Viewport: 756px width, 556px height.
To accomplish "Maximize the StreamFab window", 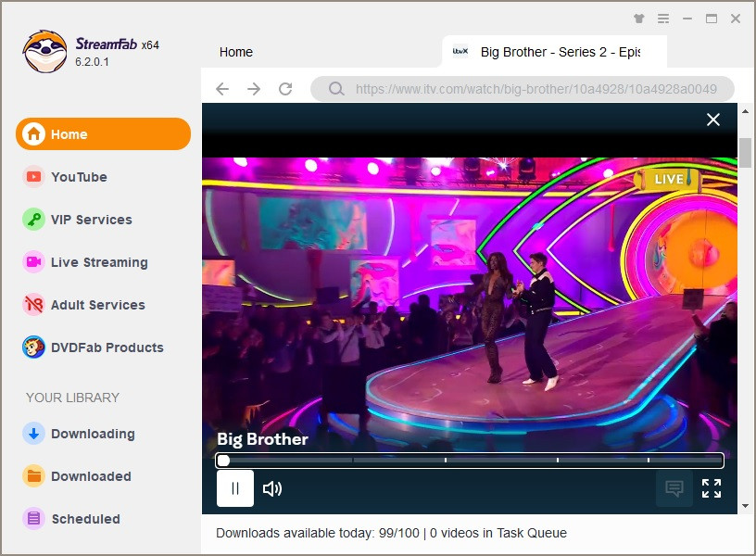I will pyautogui.click(x=712, y=19).
